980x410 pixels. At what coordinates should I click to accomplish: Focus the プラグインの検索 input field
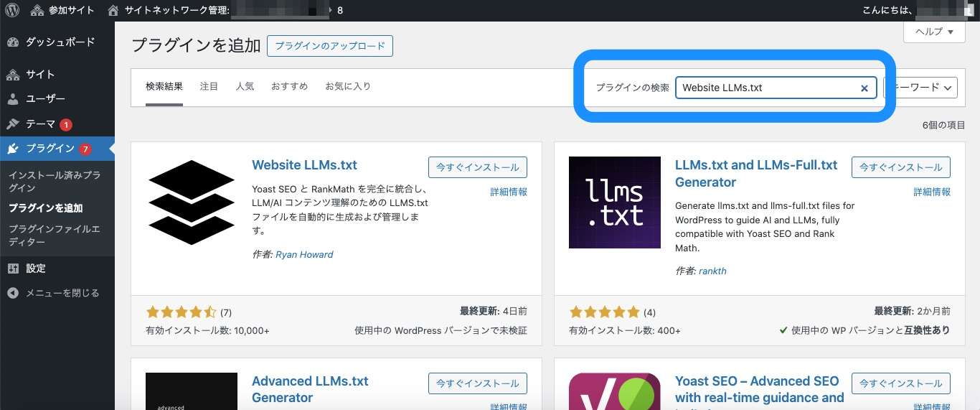click(776, 88)
